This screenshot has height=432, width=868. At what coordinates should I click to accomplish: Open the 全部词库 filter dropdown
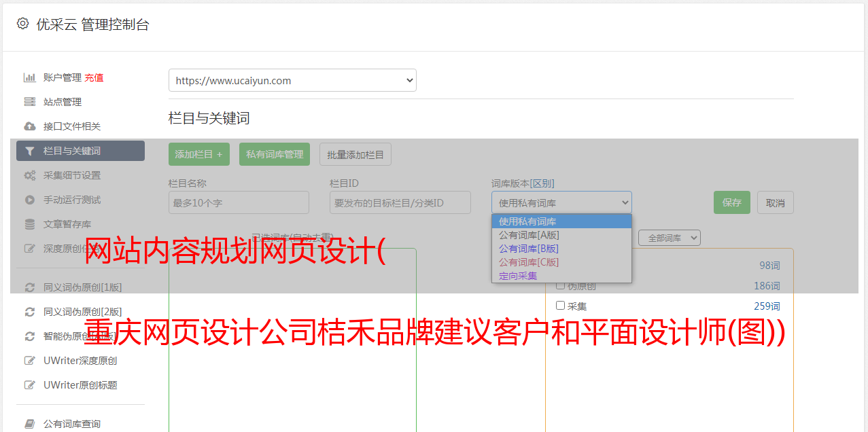[x=669, y=238]
